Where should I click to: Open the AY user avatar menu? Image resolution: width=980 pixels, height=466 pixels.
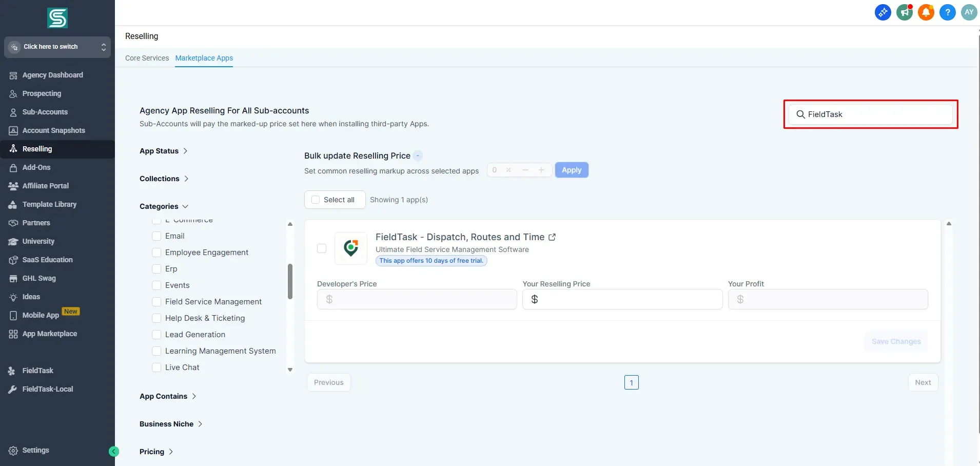969,12
